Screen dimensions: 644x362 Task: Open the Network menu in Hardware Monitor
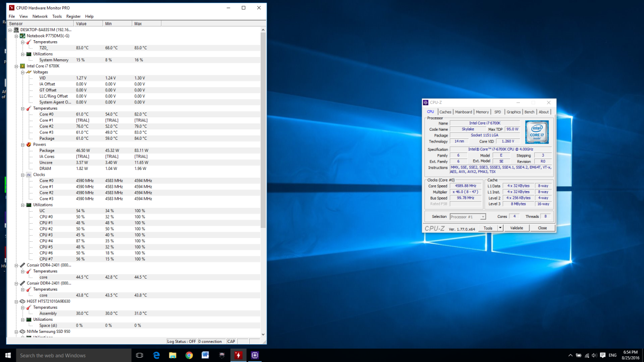pos(40,16)
